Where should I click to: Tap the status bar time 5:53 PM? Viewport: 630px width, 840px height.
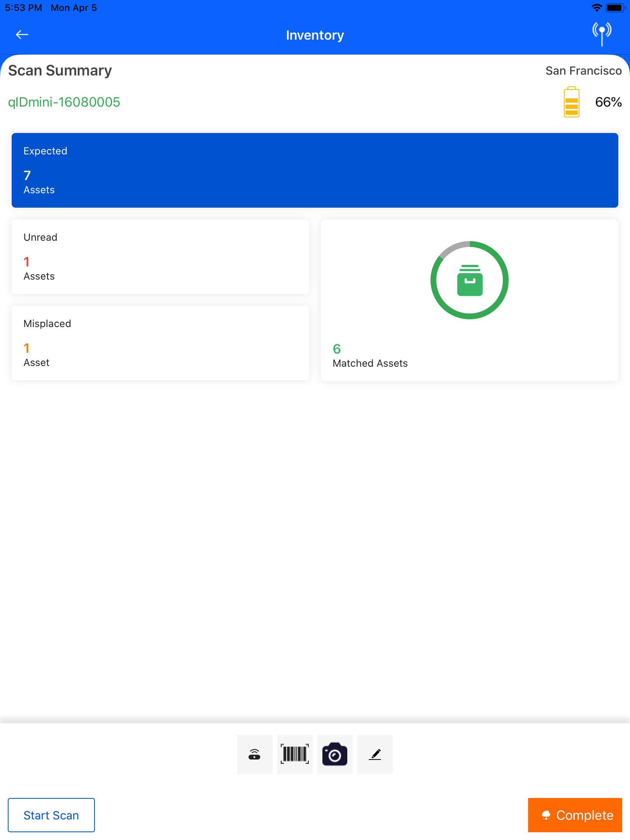pyautogui.click(x=23, y=8)
